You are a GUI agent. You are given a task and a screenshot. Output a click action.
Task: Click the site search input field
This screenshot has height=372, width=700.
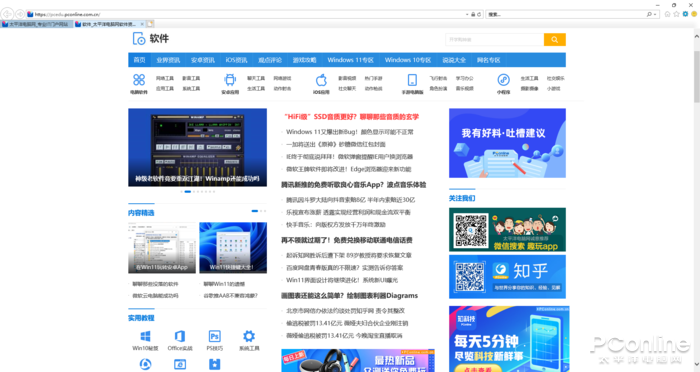494,39
